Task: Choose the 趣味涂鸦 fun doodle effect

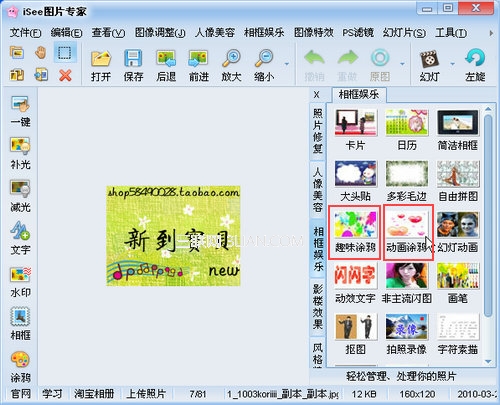Action: pyautogui.click(x=355, y=232)
